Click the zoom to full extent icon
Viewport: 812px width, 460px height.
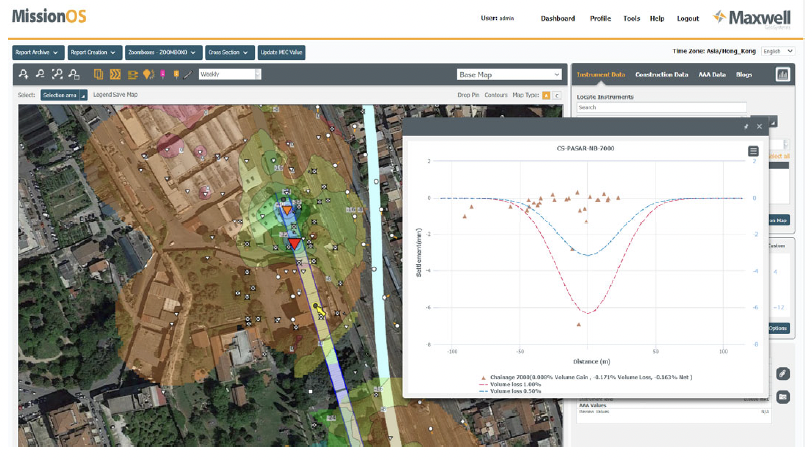pyautogui.click(x=57, y=74)
